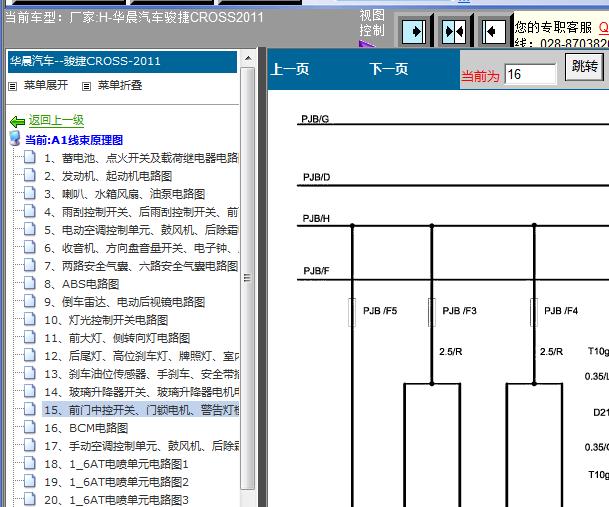The height and width of the screenshot is (507, 609).
Task: Click document icon for item 18 1_6AT电喷单元电路图1
Action: [30, 463]
